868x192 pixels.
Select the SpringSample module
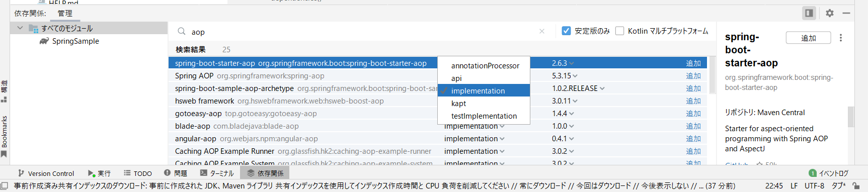[x=75, y=41]
